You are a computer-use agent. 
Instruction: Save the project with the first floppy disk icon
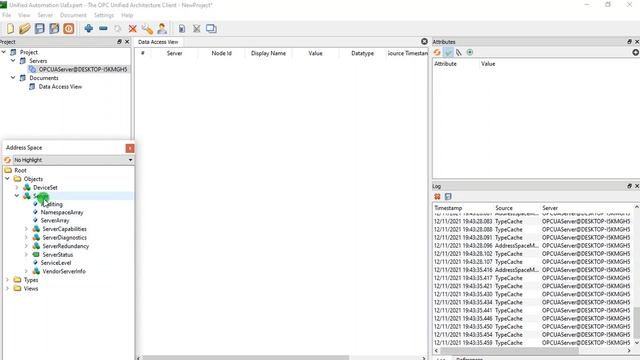pos(40,29)
